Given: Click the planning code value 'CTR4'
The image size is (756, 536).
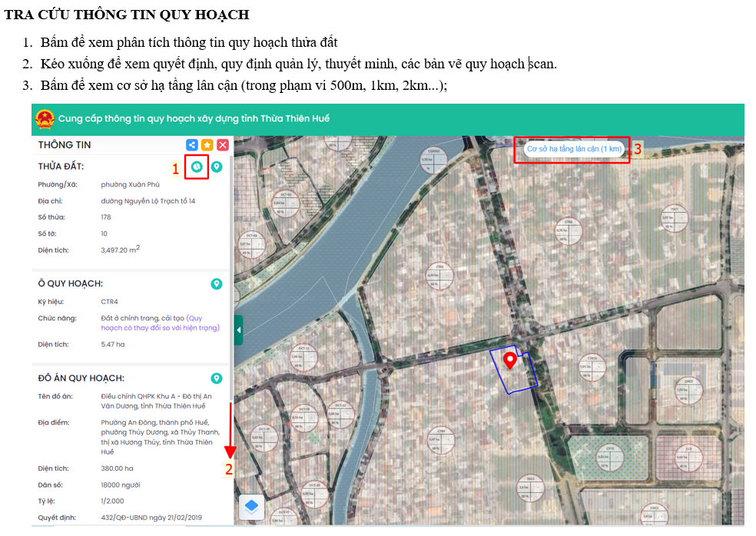Looking at the screenshot, I should pos(111,302).
